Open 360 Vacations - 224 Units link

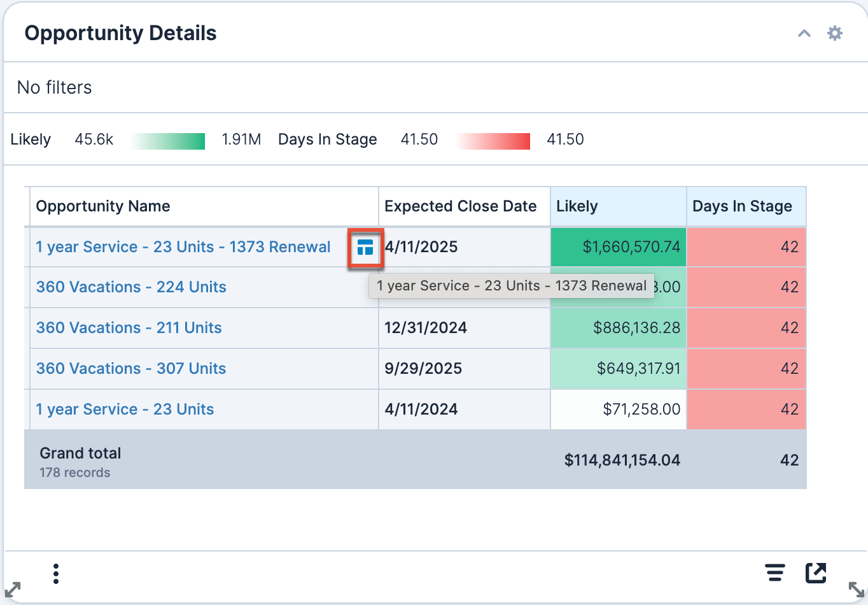click(x=131, y=287)
